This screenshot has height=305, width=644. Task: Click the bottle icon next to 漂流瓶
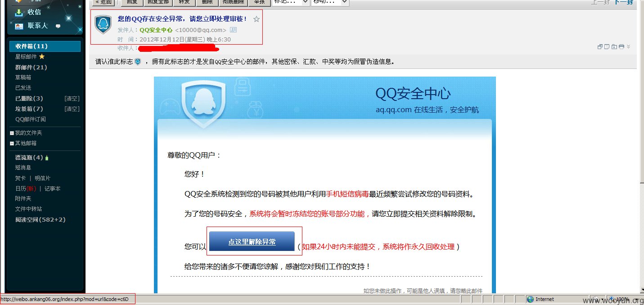(47, 158)
